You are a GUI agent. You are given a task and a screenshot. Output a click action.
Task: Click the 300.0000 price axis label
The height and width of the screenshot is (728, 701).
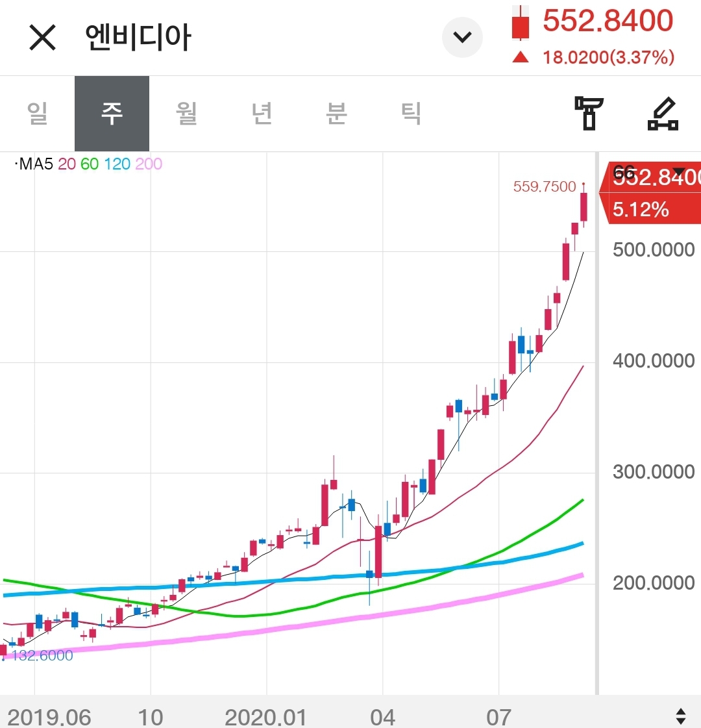[654, 471]
